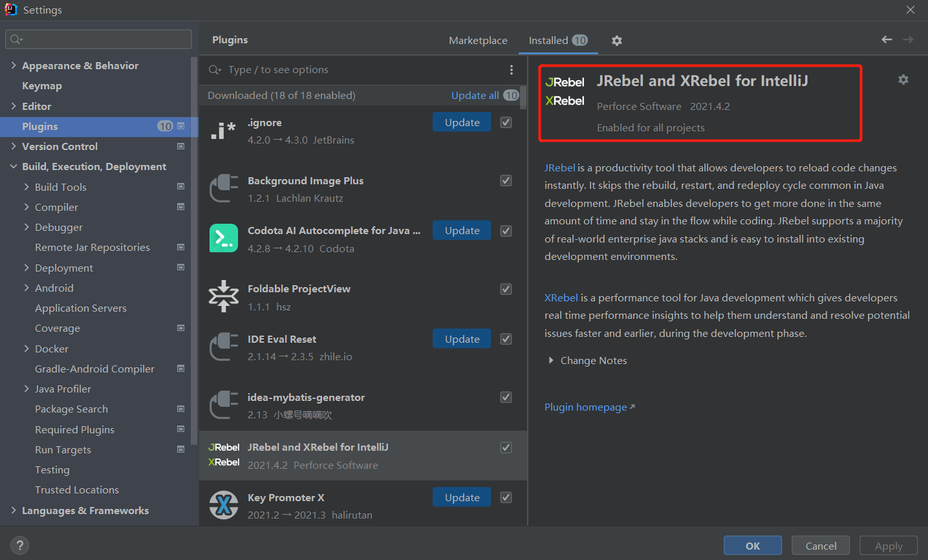928x560 pixels.
Task: Uncheck the JRebel and XRebel plugin
Action: (506, 447)
